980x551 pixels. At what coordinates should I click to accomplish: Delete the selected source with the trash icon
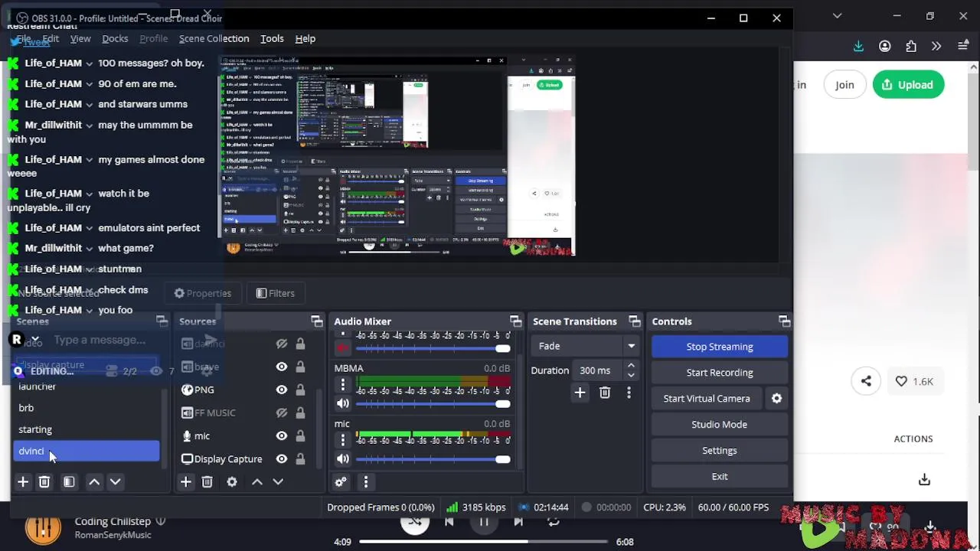click(207, 481)
